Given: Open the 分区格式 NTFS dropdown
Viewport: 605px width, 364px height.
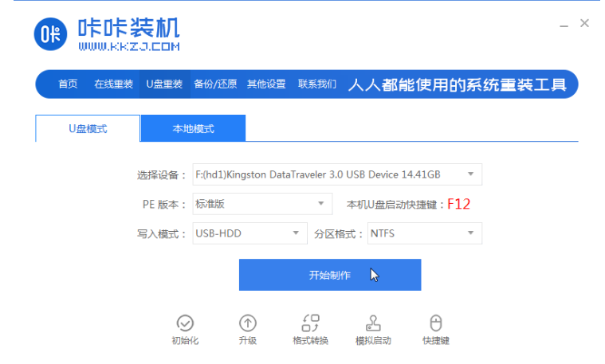Looking at the screenshot, I should [469, 233].
